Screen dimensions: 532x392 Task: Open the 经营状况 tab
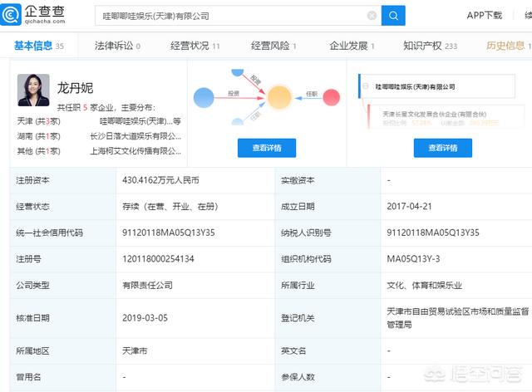pyautogui.click(x=195, y=46)
